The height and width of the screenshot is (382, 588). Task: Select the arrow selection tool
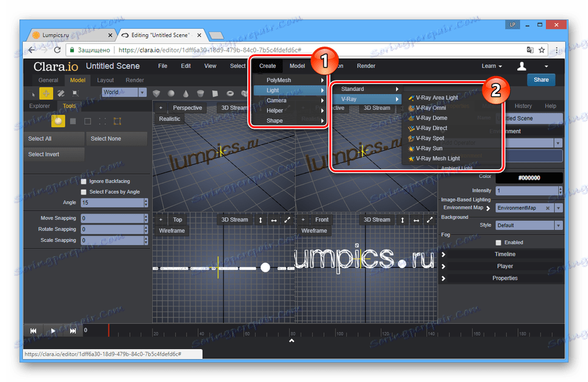32,93
